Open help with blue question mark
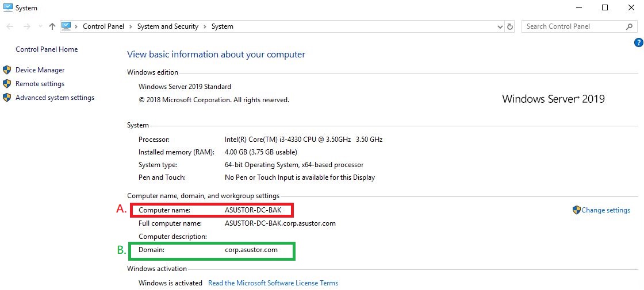This screenshot has height=290, width=644. [639, 42]
